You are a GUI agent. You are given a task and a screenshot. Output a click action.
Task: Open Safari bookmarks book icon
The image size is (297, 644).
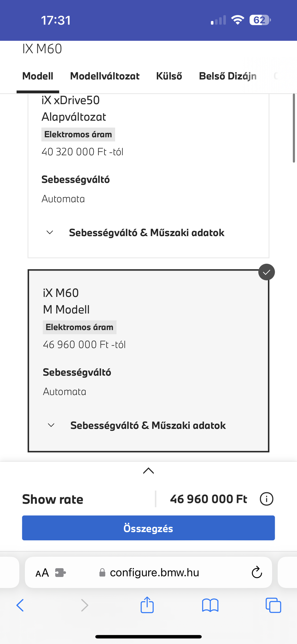coord(210,605)
